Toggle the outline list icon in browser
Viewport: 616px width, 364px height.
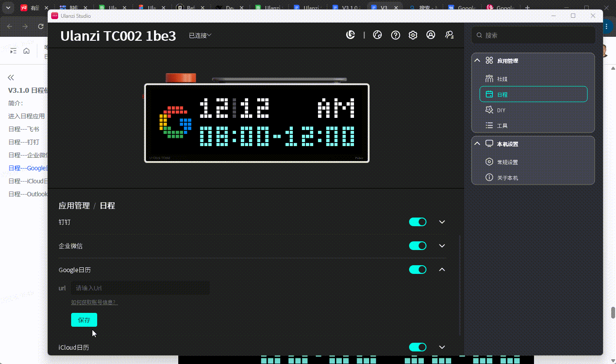13,51
